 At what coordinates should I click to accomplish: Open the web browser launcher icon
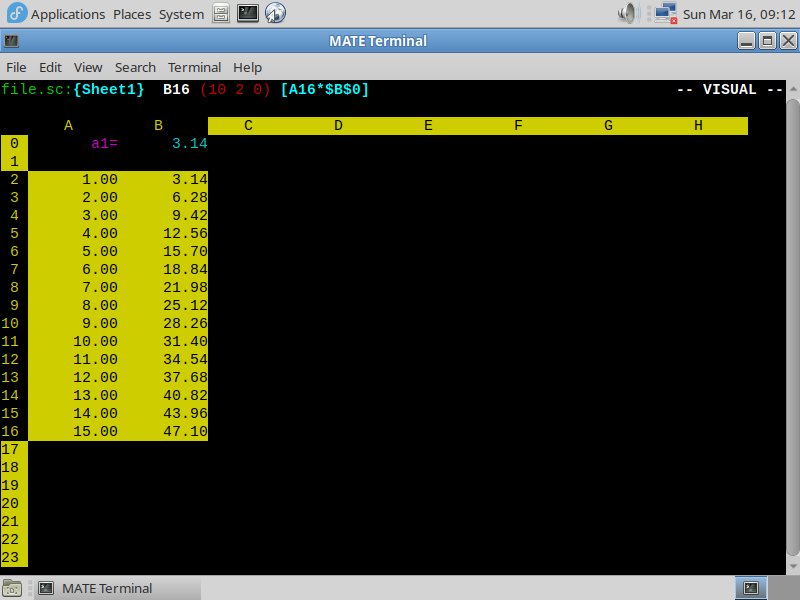(275, 14)
